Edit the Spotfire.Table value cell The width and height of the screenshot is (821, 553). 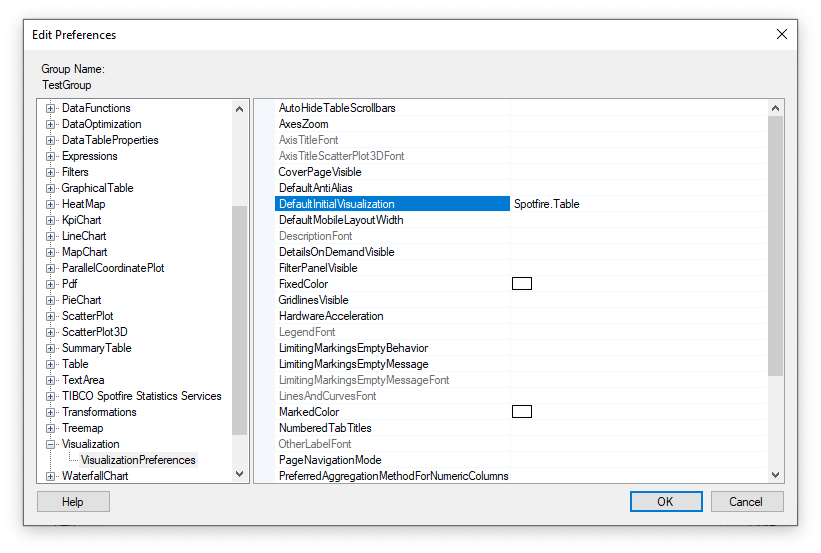click(639, 204)
